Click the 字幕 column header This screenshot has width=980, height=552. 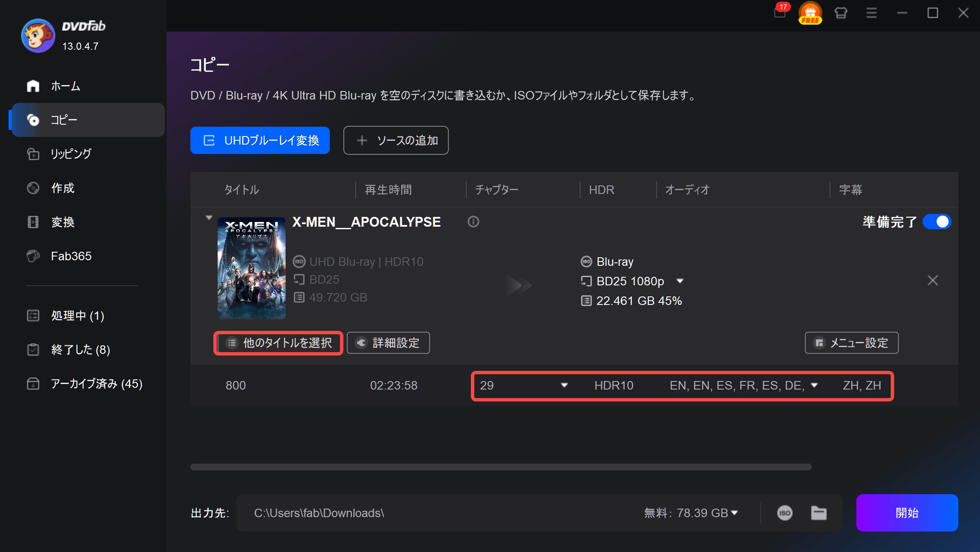coord(850,190)
